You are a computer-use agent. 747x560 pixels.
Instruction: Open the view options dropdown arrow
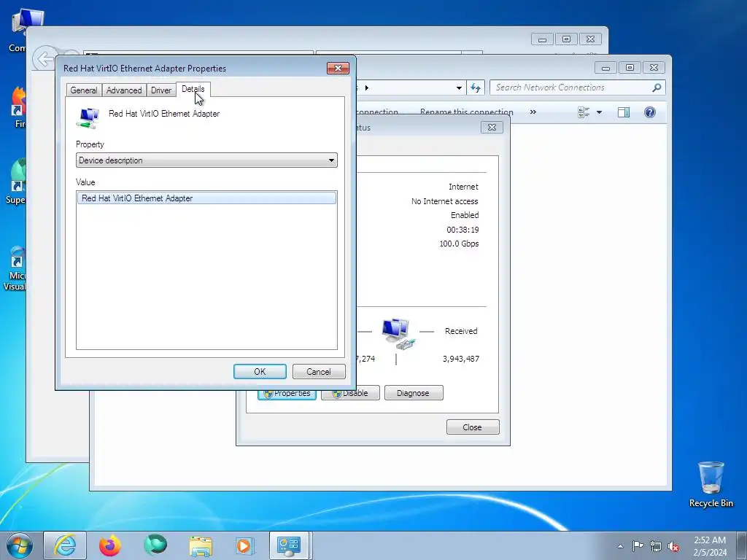click(600, 112)
